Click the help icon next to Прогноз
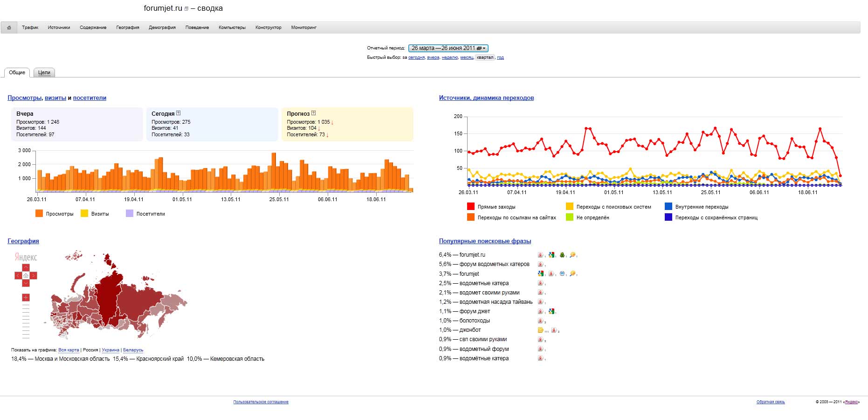The height and width of the screenshot is (420, 868). coord(313,113)
